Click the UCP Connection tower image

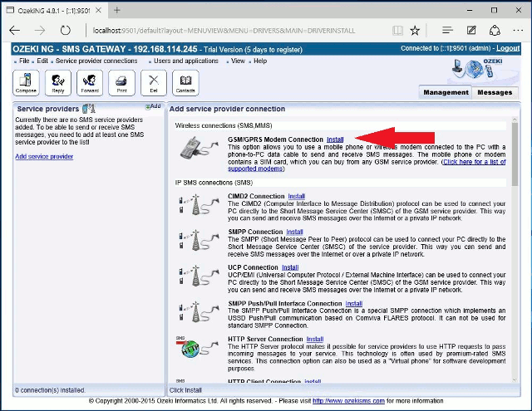coord(199,276)
